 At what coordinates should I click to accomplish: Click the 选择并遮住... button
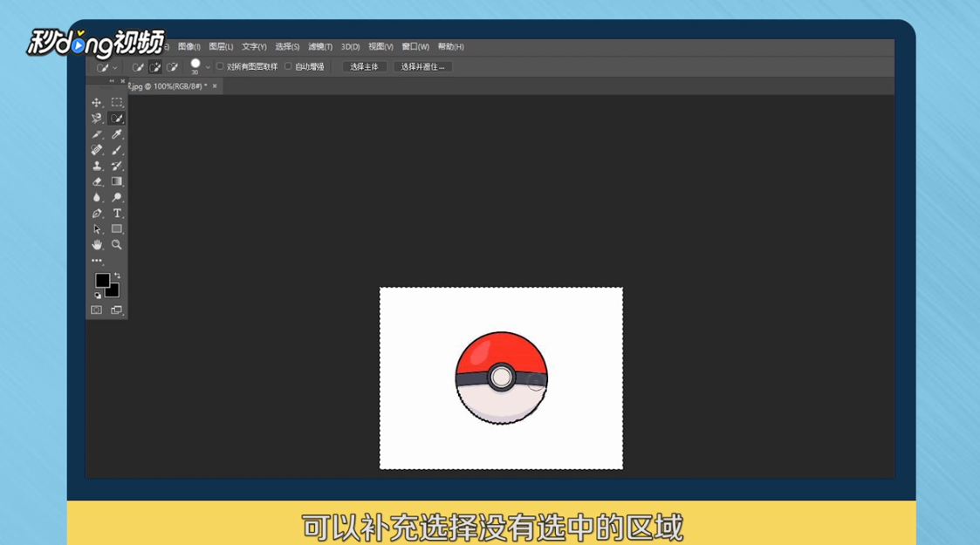pyautogui.click(x=422, y=67)
